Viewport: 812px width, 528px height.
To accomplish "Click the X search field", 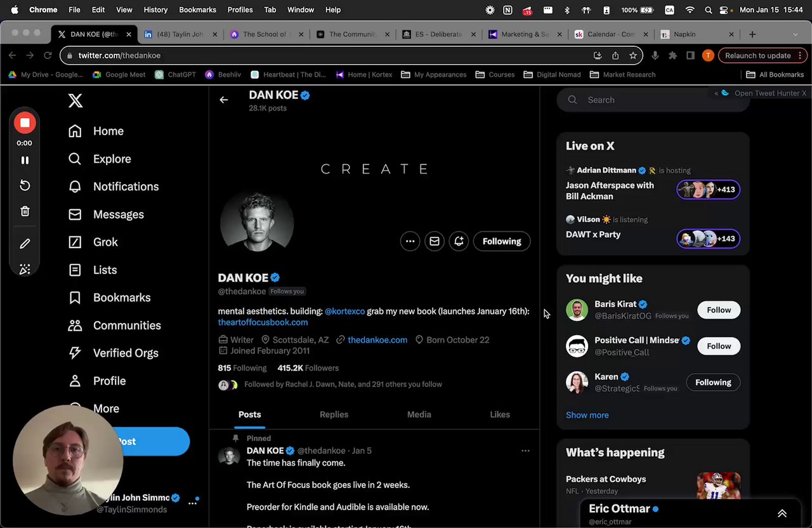I will click(653, 100).
